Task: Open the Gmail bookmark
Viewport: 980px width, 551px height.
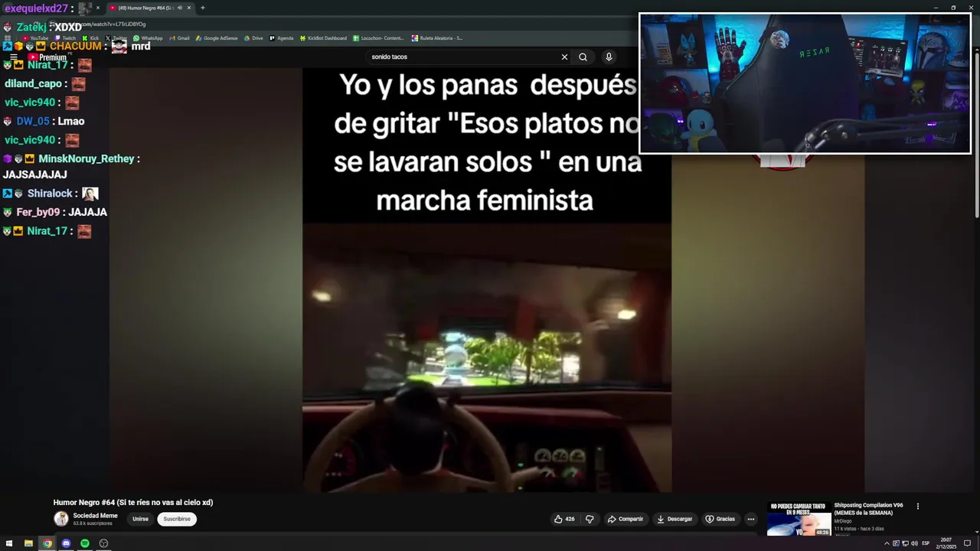Action: coord(180,37)
